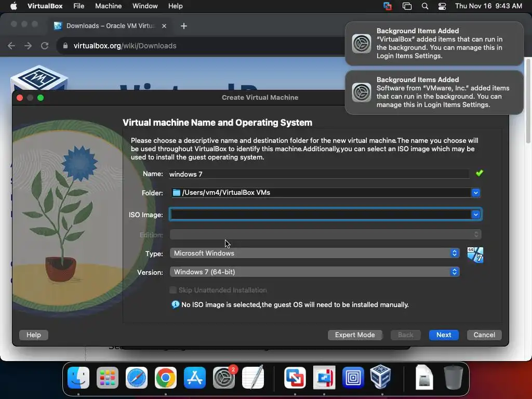Click the Help button in dialog
The width and height of the screenshot is (532, 399).
click(34, 335)
